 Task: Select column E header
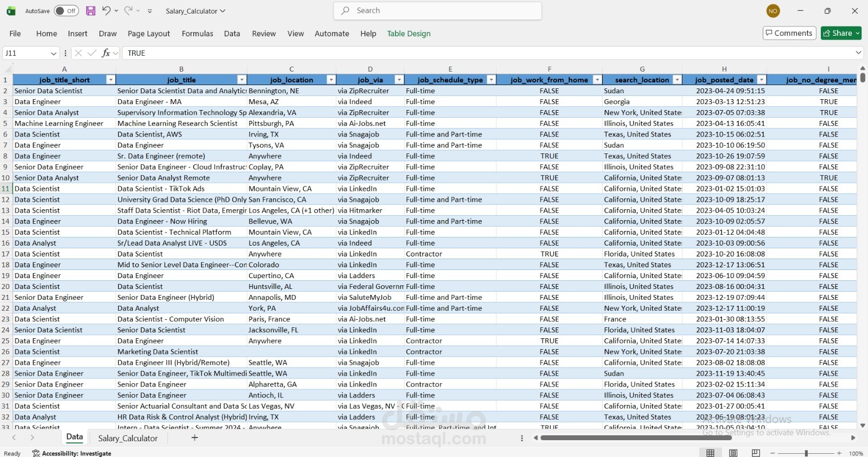[450, 69]
